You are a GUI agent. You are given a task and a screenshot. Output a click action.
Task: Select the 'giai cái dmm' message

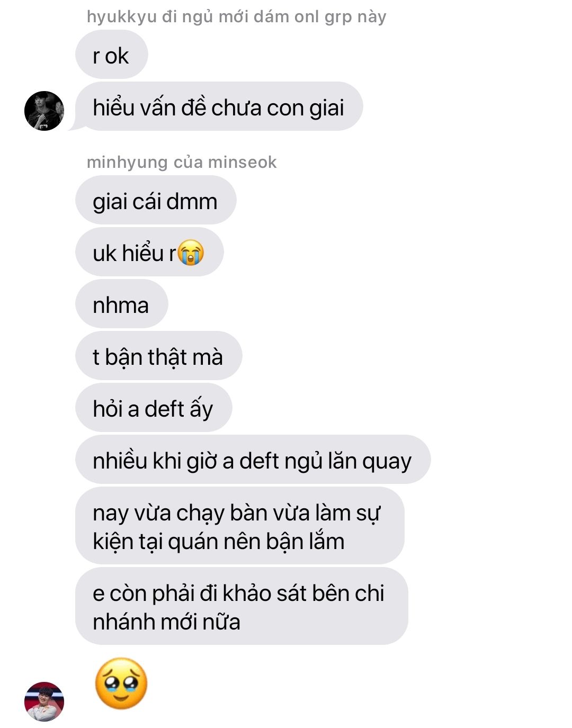coord(156,200)
